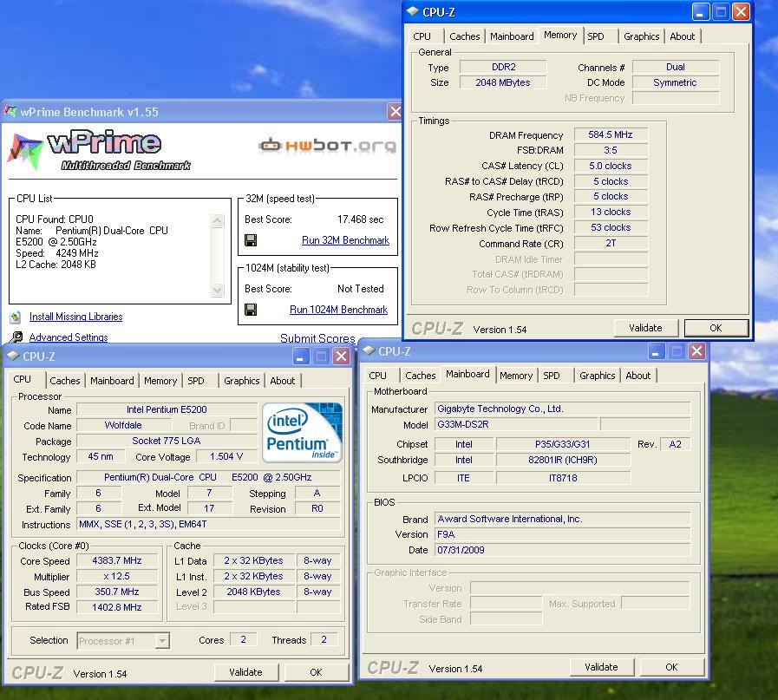
Task: Open Memory tab in CPU-Z Mainboard window
Action: 516,376
